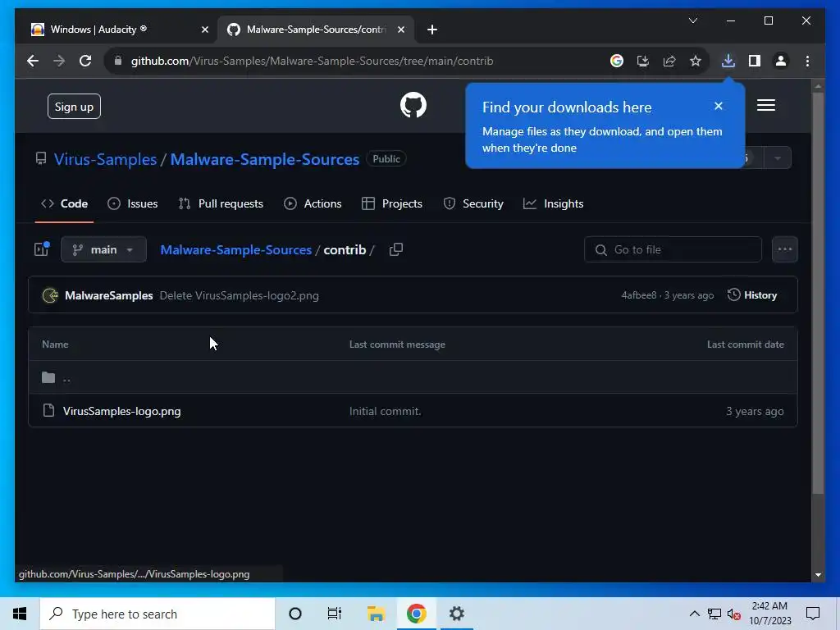840x630 pixels.
Task: Open the Projects tab
Action: point(392,203)
